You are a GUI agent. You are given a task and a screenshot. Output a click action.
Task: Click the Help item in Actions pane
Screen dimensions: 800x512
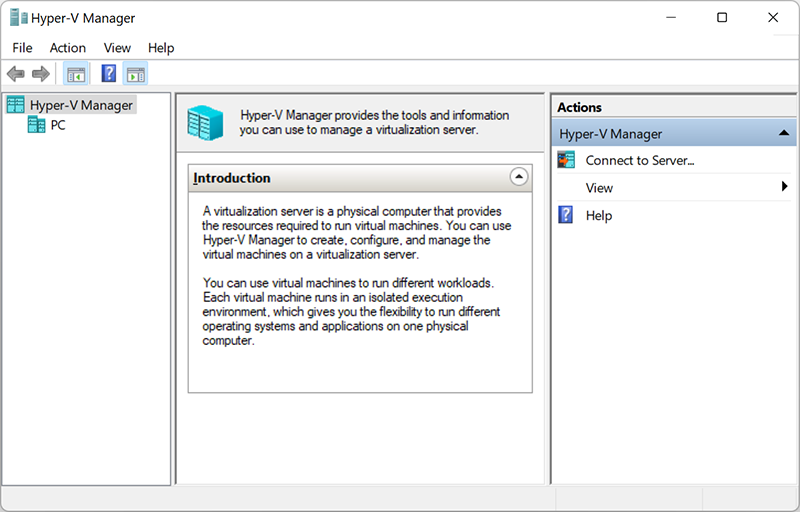click(x=598, y=215)
